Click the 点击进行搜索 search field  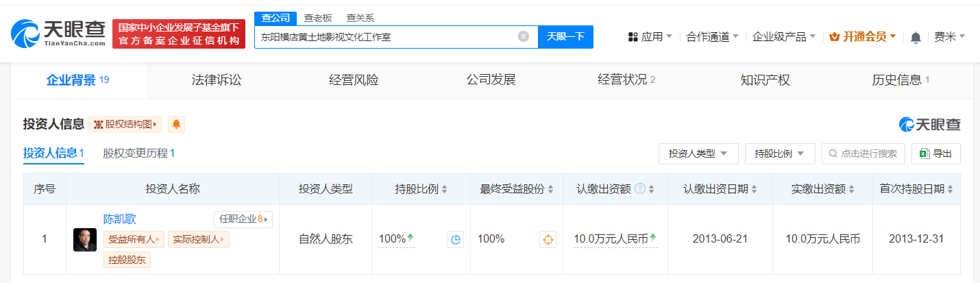coord(863,153)
